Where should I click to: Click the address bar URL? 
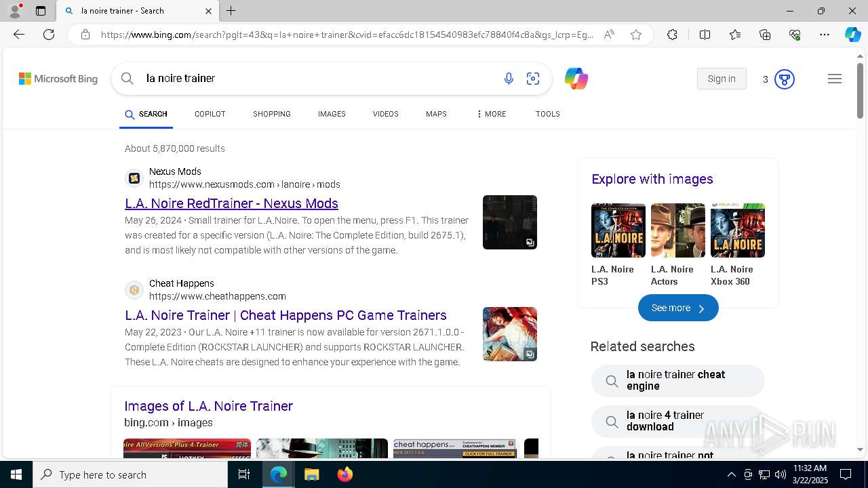[347, 35]
